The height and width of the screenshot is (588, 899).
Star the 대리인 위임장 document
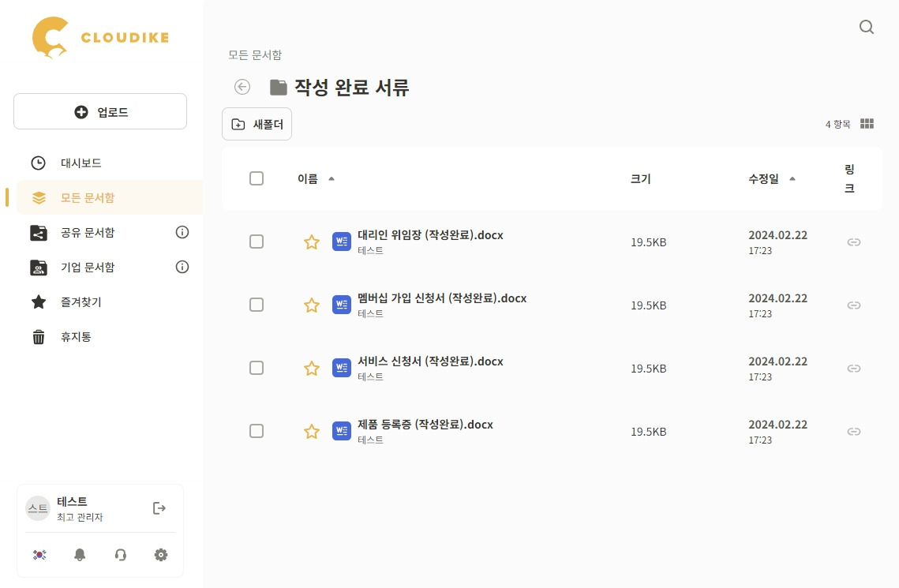(x=312, y=242)
